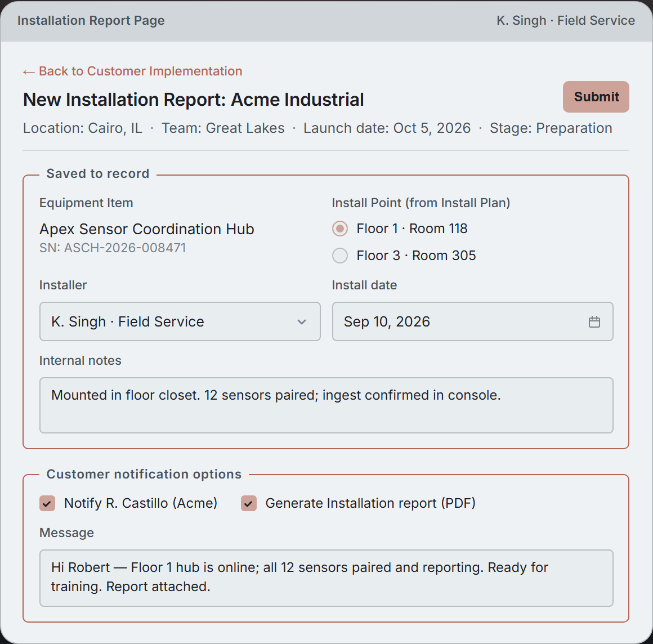The image size is (653, 644).
Task: Open the calendar icon in Install date
Action: coord(594,321)
